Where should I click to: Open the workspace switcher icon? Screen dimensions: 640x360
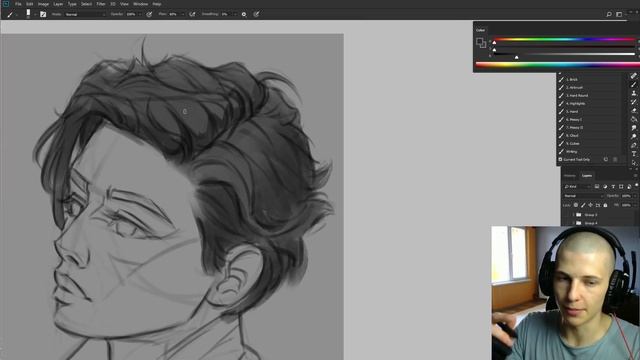[x=619, y=14]
